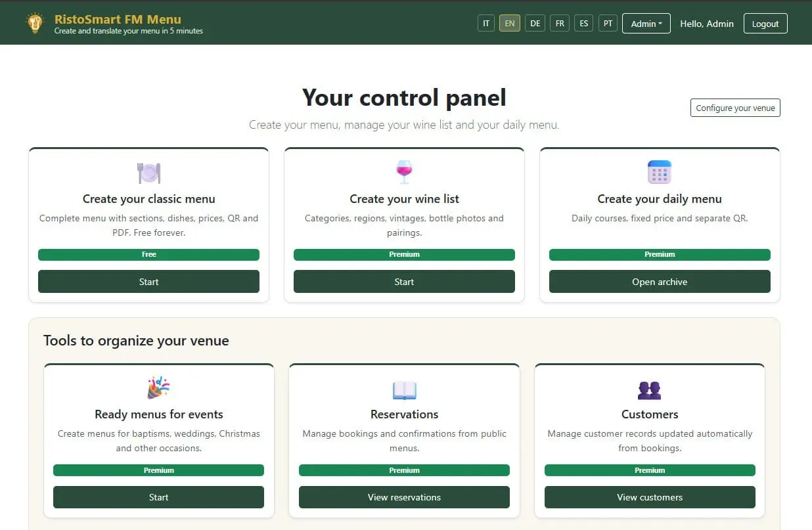The image size is (812, 530).
Task: Start ready menus for events
Action: click(158, 497)
